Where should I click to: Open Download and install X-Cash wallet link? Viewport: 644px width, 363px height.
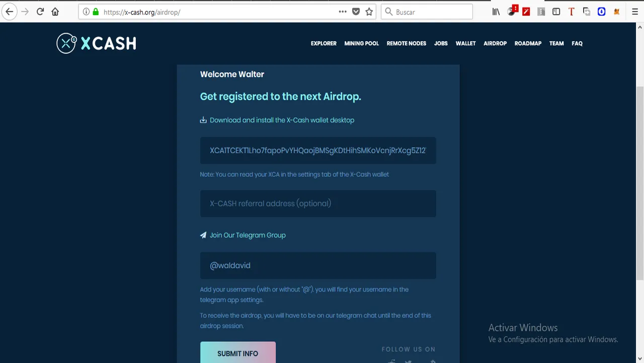click(x=282, y=120)
